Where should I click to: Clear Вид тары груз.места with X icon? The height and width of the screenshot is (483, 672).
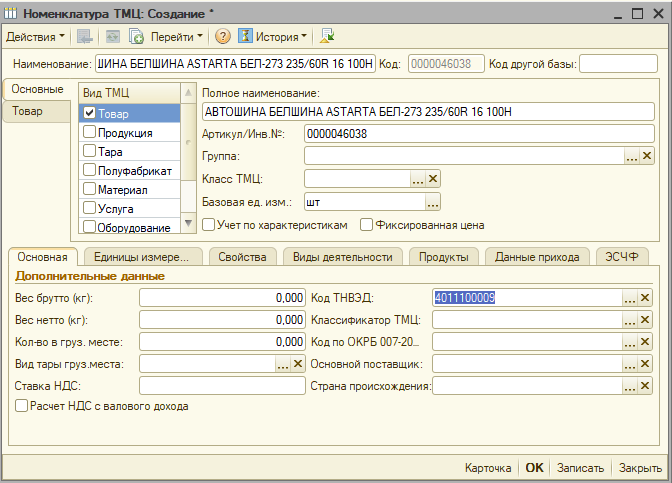297,364
